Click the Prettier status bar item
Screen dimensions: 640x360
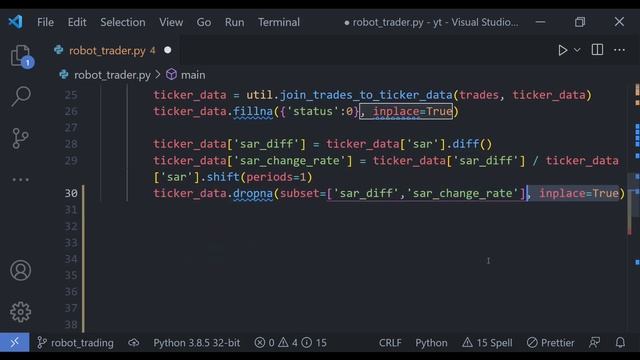tap(550, 342)
